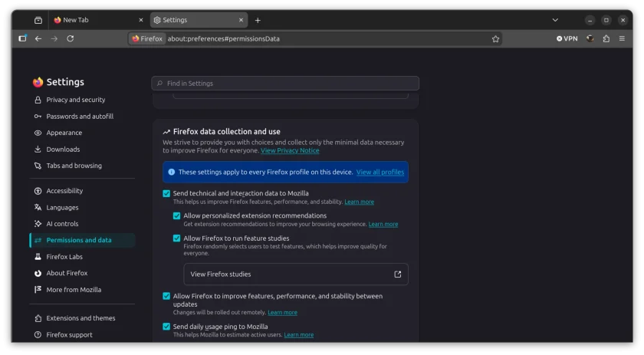Click the Firefox logo icon beside About Firefox
The image size is (644, 355).
(x=38, y=273)
